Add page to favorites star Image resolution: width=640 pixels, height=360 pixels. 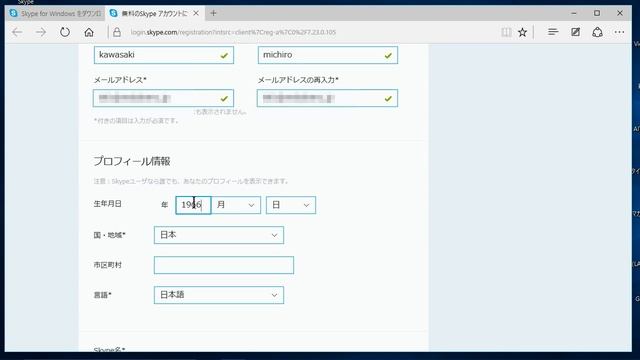pyautogui.click(x=522, y=32)
